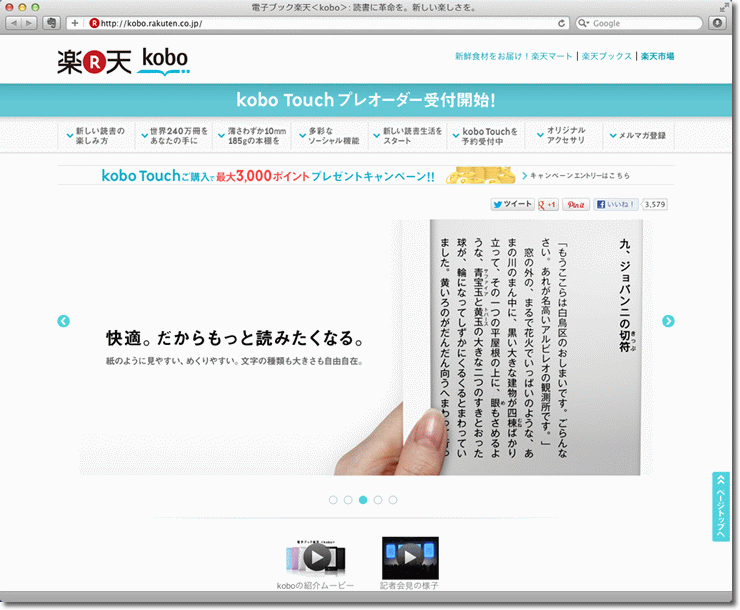Play the 記者会見の様子 video
The height and width of the screenshot is (610, 740).
(x=410, y=558)
